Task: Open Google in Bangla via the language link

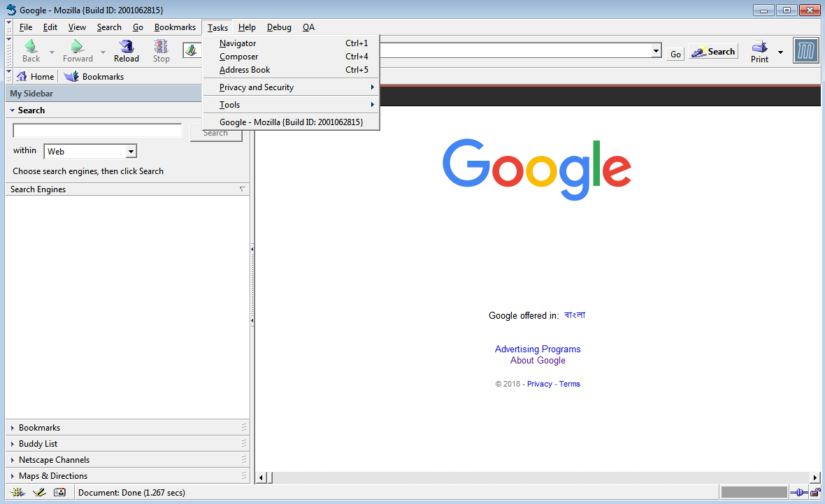Action: pyautogui.click(x=575, y=315)
